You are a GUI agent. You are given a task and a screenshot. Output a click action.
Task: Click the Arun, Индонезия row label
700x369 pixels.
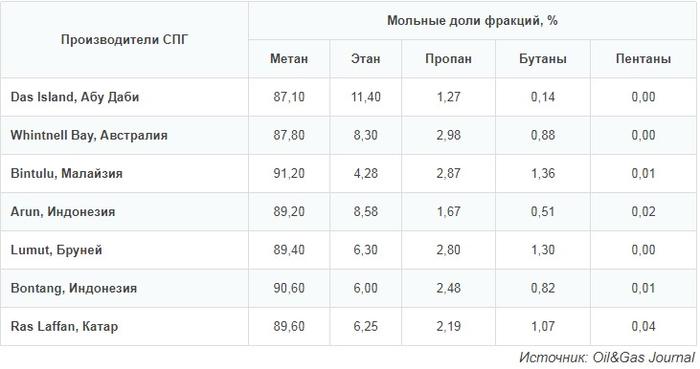63,211
